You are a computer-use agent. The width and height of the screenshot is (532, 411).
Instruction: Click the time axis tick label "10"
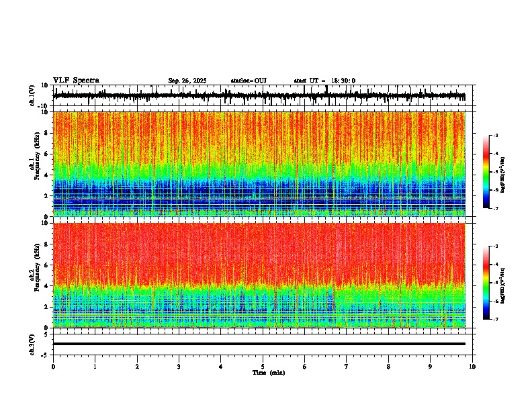472,367
